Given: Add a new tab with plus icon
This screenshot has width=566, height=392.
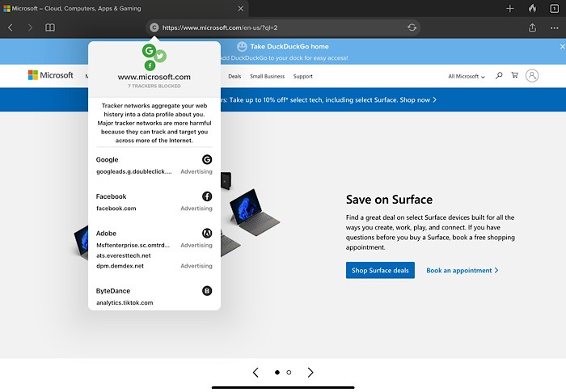Looking at the screenshot, I should 509,8.
